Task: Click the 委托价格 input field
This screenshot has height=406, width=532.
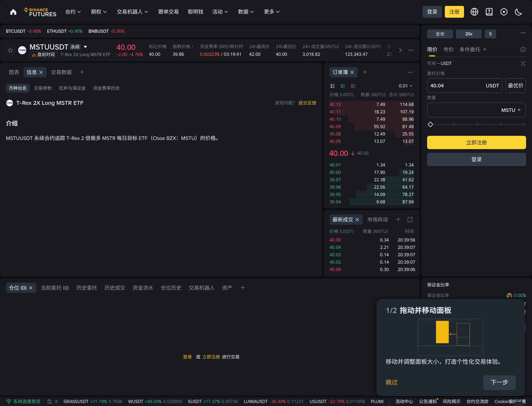Action: tap(465, 86)
